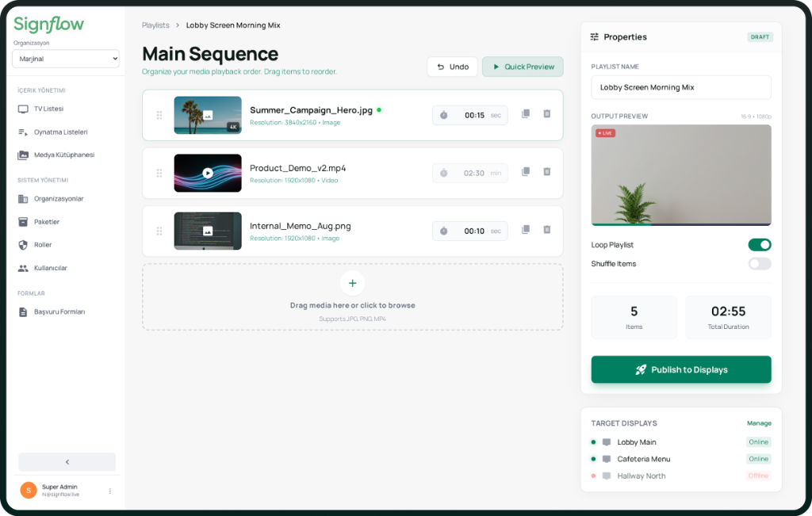Click Manage in the Target Displays panel

(759, 422)
